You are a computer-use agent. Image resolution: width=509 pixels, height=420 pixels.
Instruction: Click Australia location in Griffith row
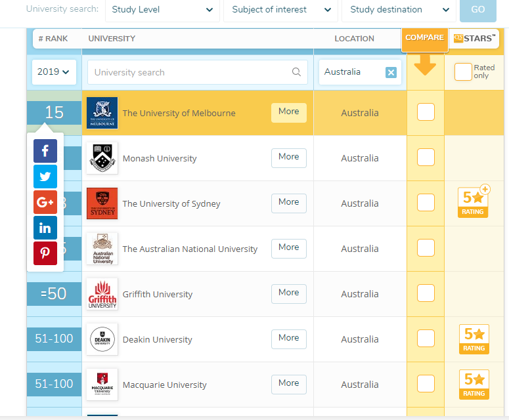(360, 294)
